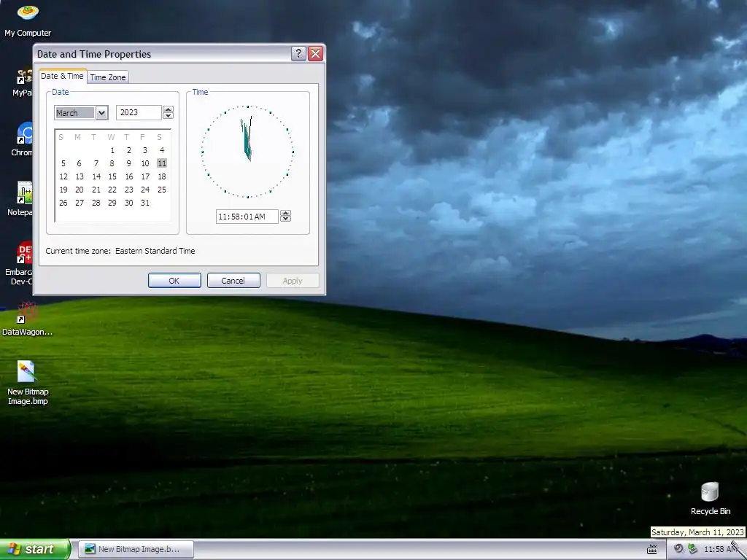Image resolution: width=747 pixels, height=560 pixels.
Task: Select March 12 in the calendar
Action: tap(63, 176)
